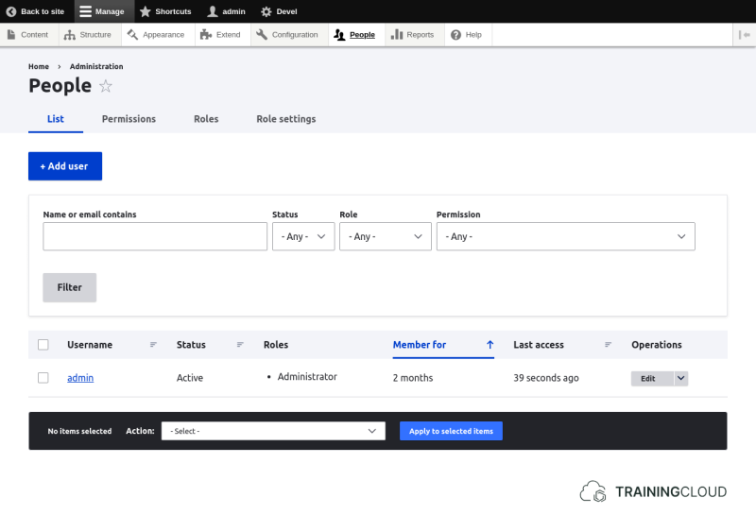This screenshot has width=756, height=532.
Task: Click the Add user button
Action: pyautogui.click(x=65, y=166)
